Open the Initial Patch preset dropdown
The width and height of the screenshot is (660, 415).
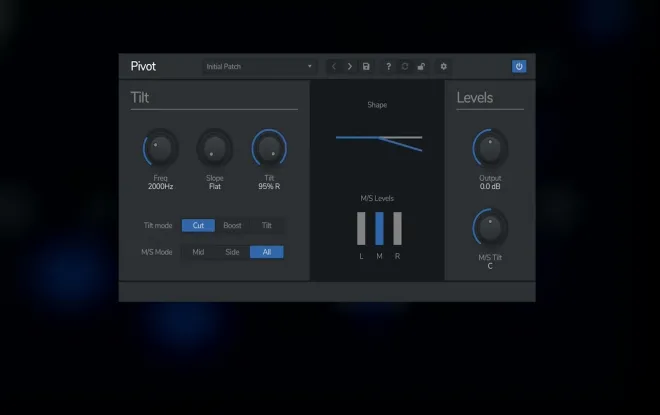tap(259, 67)
